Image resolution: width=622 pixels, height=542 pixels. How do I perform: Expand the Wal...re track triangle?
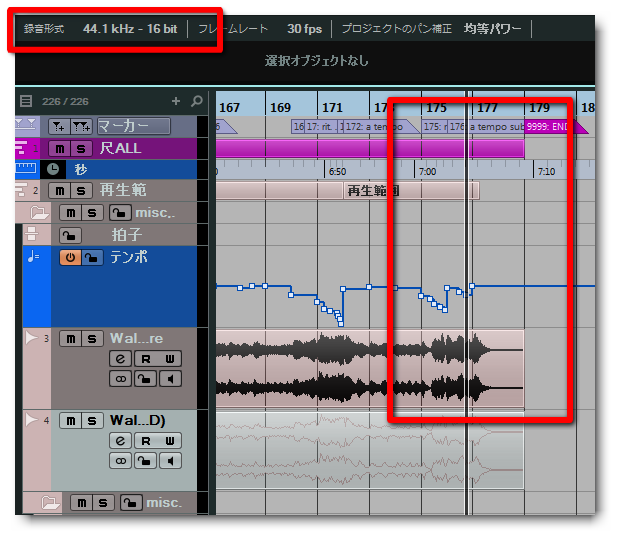31,338
